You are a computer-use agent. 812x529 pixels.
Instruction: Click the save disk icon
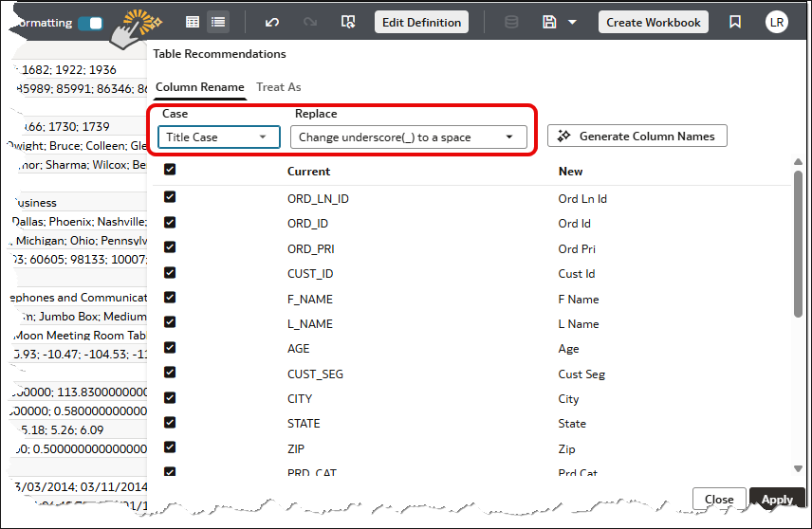(549, 22)
